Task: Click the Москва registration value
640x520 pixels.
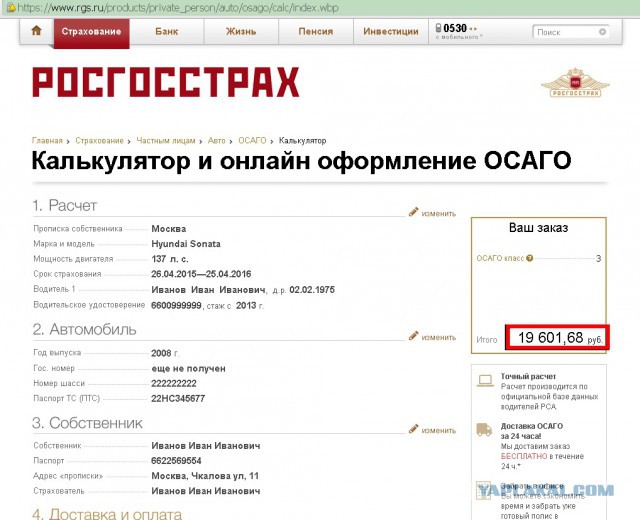Action: coord(169,229)
